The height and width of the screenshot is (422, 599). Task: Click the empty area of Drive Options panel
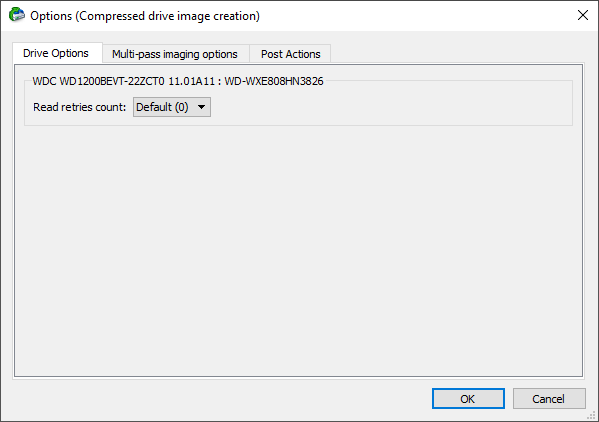coord(298,248)
